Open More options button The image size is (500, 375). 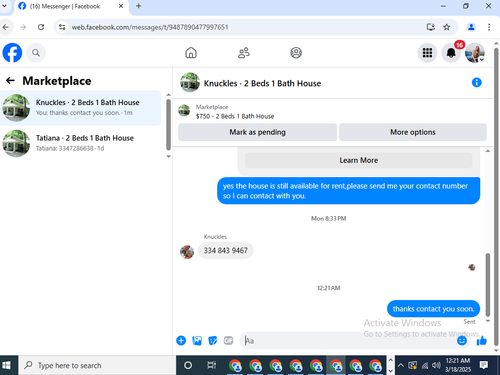coord(413,132)
